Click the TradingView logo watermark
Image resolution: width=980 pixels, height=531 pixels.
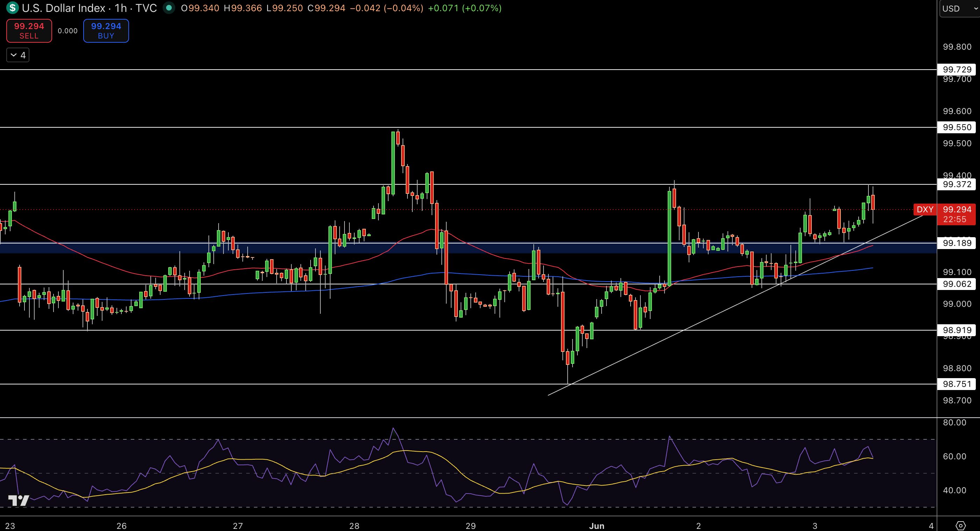coord(19,500)
